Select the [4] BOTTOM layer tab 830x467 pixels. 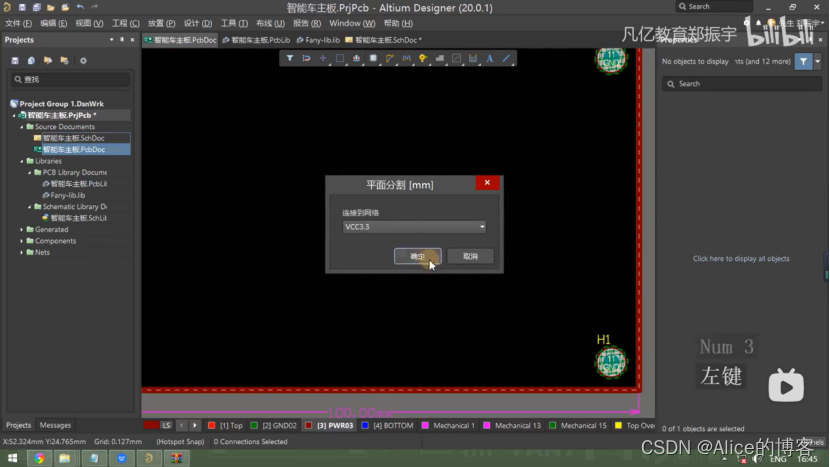(x=387, y=426)
